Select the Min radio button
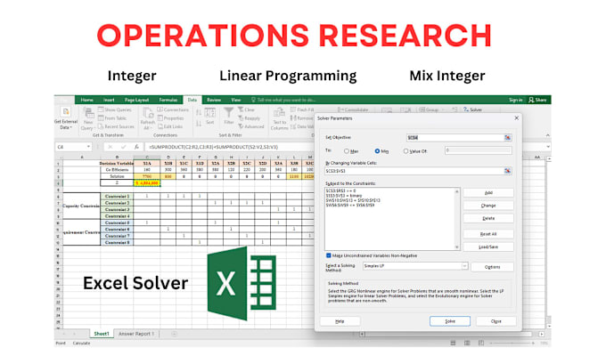 [x=377, y=151]
